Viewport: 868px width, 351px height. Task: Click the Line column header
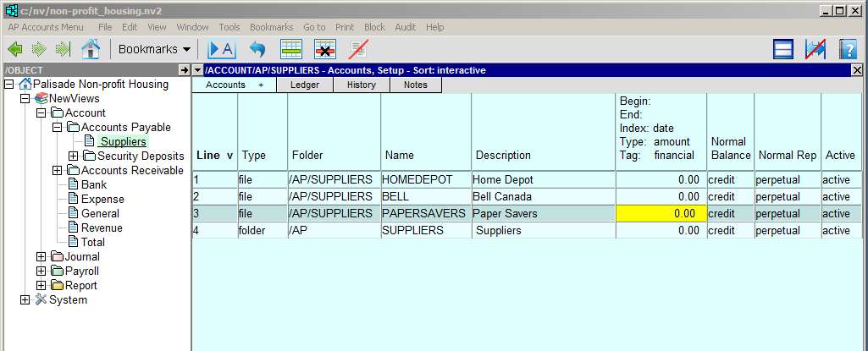click(x=213, y=156)
